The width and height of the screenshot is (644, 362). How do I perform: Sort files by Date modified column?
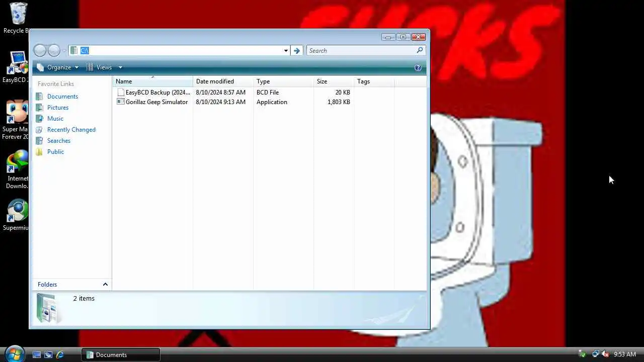click(x=223, y=81)
